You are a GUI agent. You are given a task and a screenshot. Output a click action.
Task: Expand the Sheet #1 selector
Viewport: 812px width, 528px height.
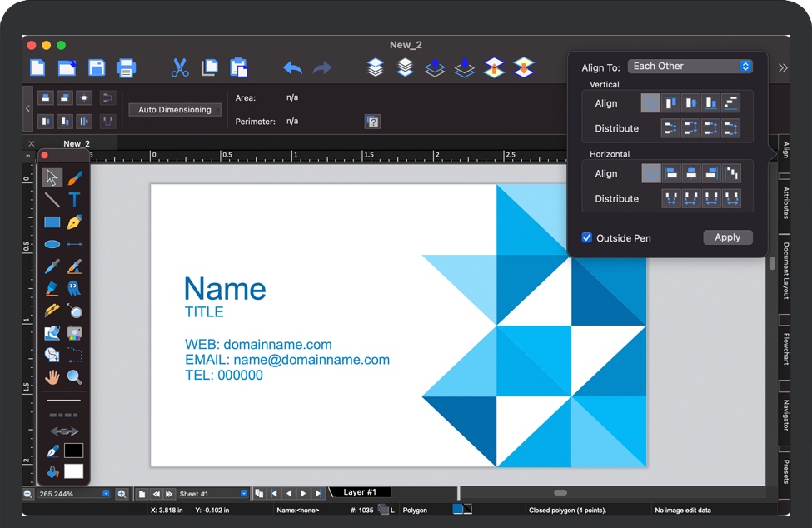pos(243,494)
